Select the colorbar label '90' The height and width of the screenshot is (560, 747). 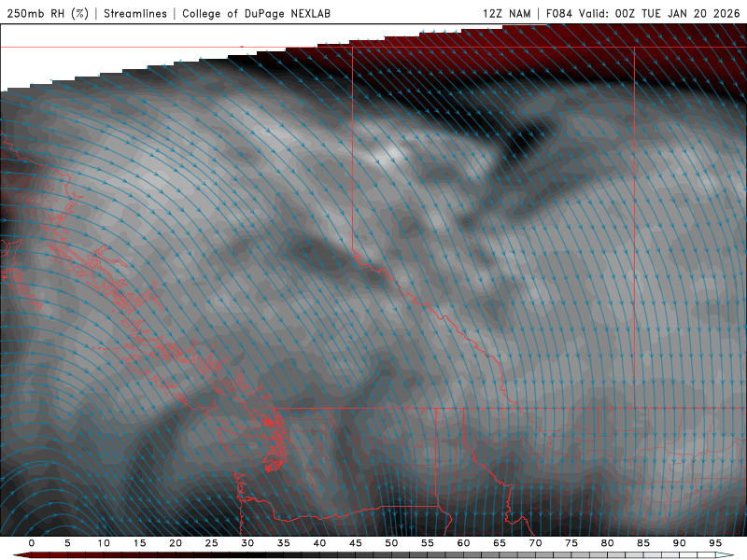coord(679,543)
